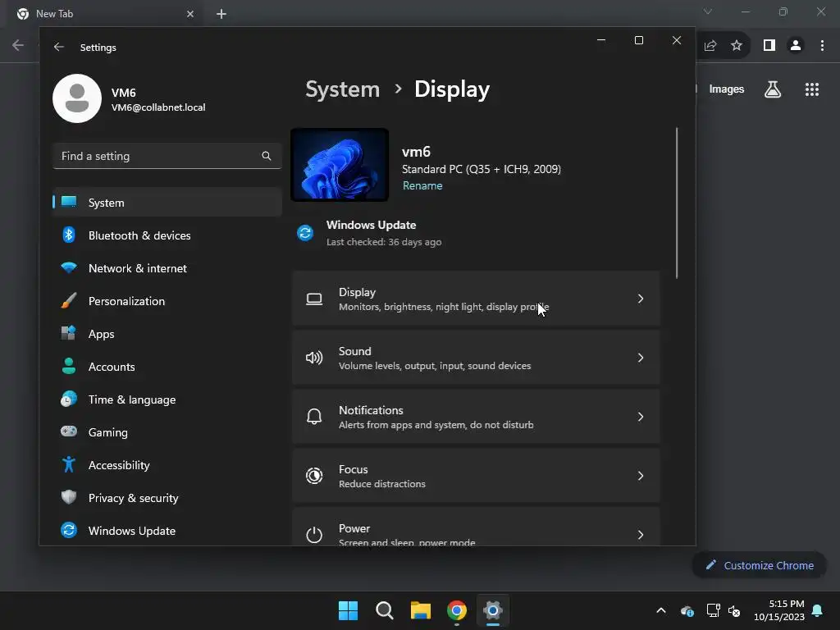The image size is (840, 630).
Task: Open Apps settings
Action: [x=167, y=333]
